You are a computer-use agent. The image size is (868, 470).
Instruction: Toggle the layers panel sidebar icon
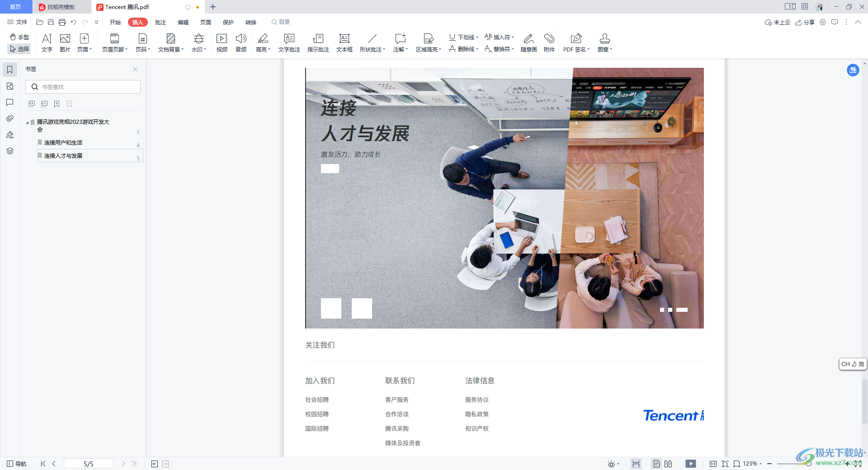point(10,151)
